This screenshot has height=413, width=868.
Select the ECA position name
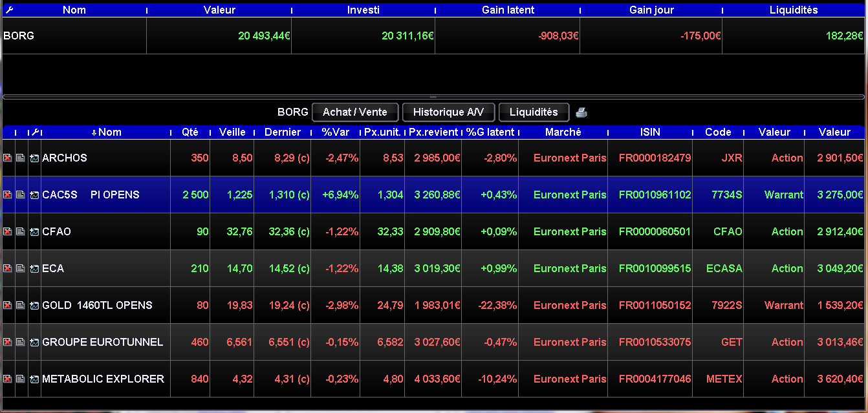pyautogui.click(x=53, y=268)
